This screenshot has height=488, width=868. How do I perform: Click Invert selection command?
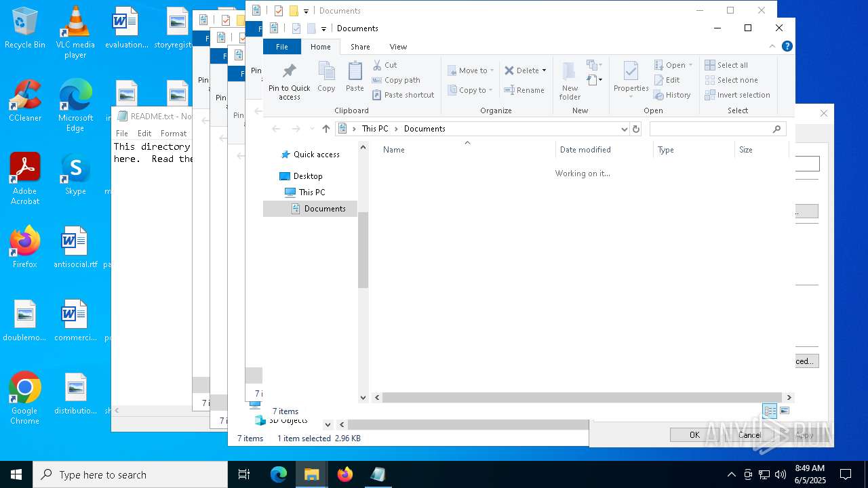pos(737,95)
